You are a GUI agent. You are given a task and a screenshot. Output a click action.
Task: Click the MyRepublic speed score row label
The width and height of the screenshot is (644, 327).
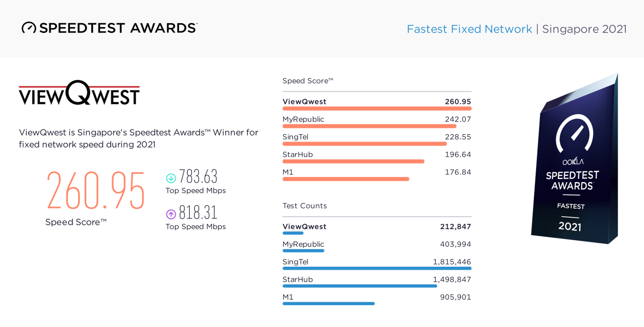[303, 119]
